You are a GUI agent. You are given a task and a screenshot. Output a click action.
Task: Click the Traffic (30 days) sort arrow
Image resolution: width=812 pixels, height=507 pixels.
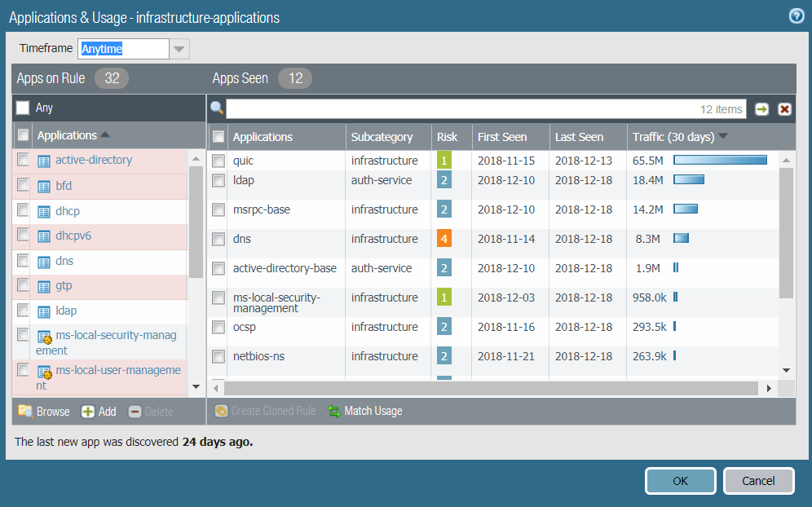click(723, 136)
